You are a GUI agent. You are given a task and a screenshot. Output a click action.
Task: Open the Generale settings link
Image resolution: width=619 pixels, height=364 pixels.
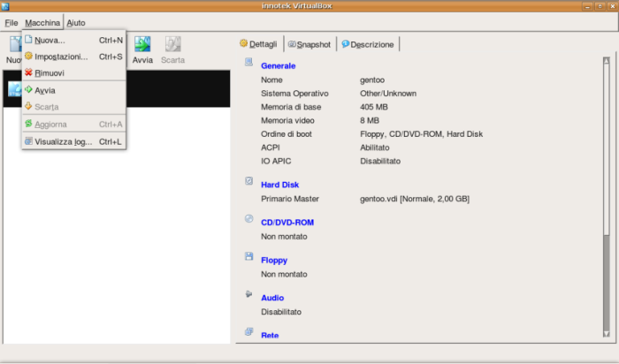[278, 66]
